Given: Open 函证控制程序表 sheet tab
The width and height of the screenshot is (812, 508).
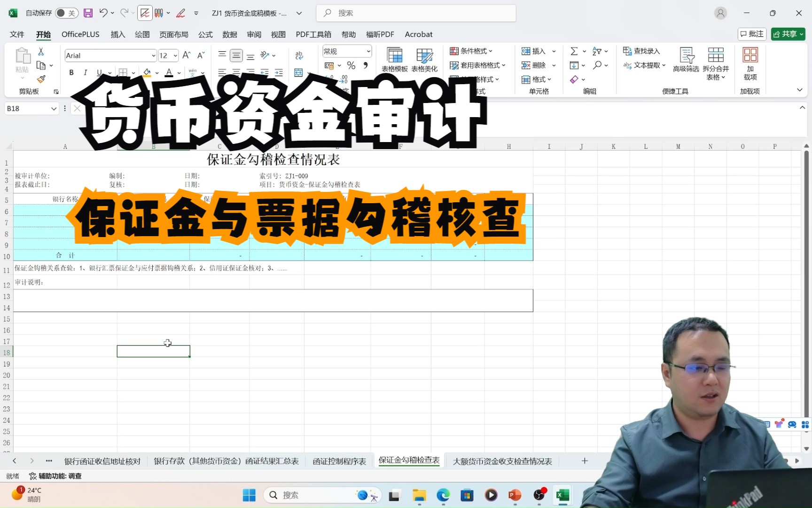Looking at the screenshot, I should 339,461.
